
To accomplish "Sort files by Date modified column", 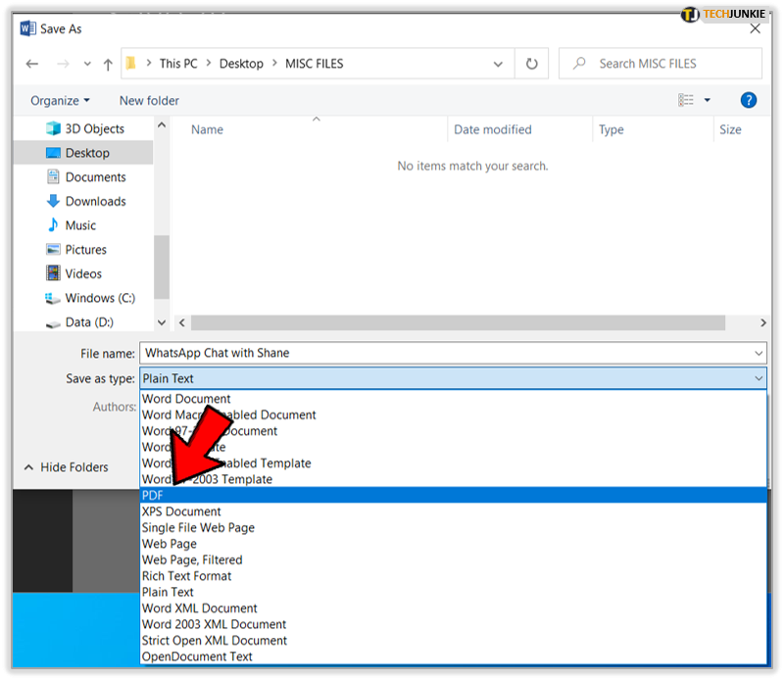I will click(492, 129).
